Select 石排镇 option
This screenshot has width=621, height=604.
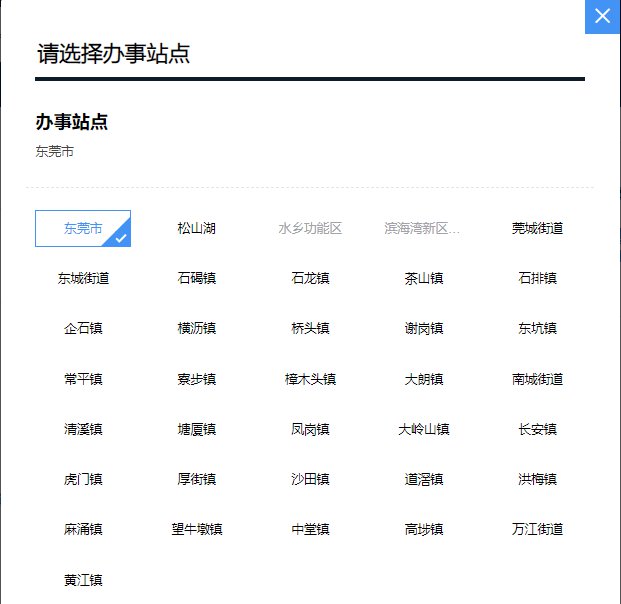point(537,278)
